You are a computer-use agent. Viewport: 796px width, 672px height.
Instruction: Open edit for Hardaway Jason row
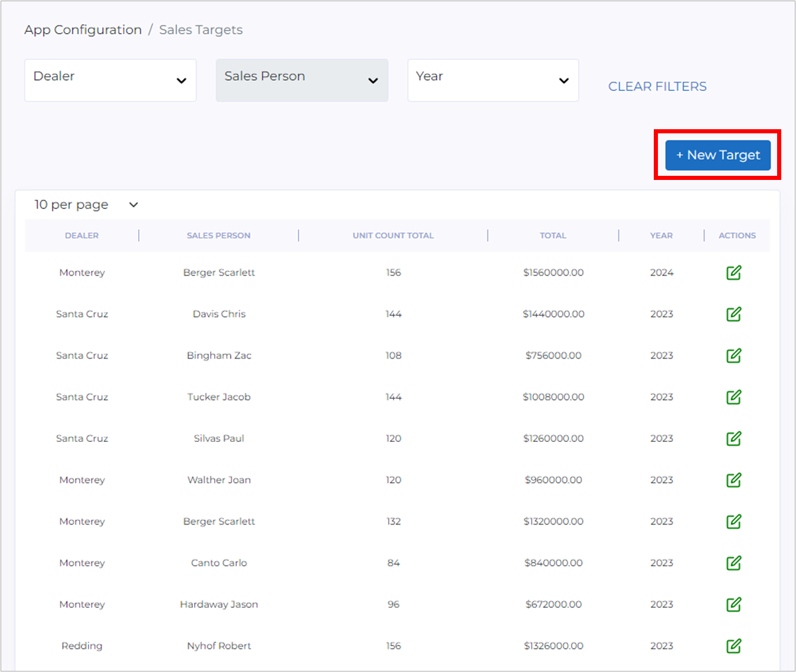click(733, 605)
